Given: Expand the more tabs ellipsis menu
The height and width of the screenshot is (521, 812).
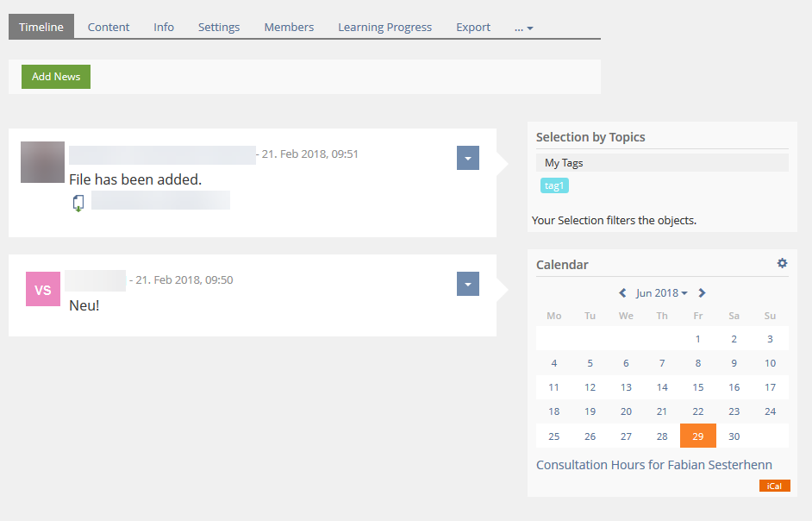Looking at the screenshot, I should click(524, 28).
